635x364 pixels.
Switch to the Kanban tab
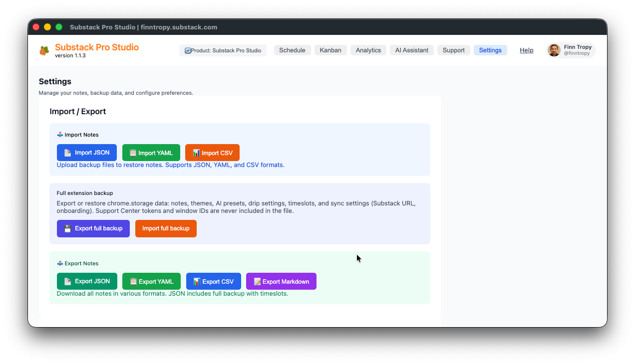pyautogui.click(x=330, y=50)
